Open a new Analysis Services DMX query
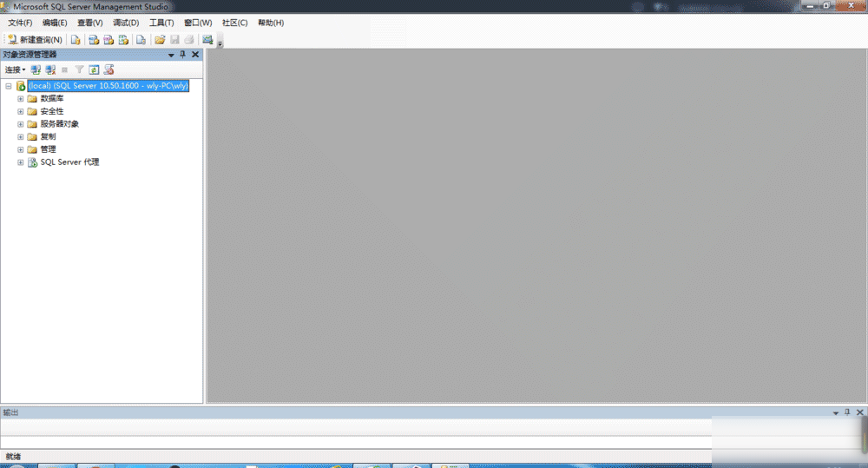The image size is (868, 468). (x=108, y=40)
